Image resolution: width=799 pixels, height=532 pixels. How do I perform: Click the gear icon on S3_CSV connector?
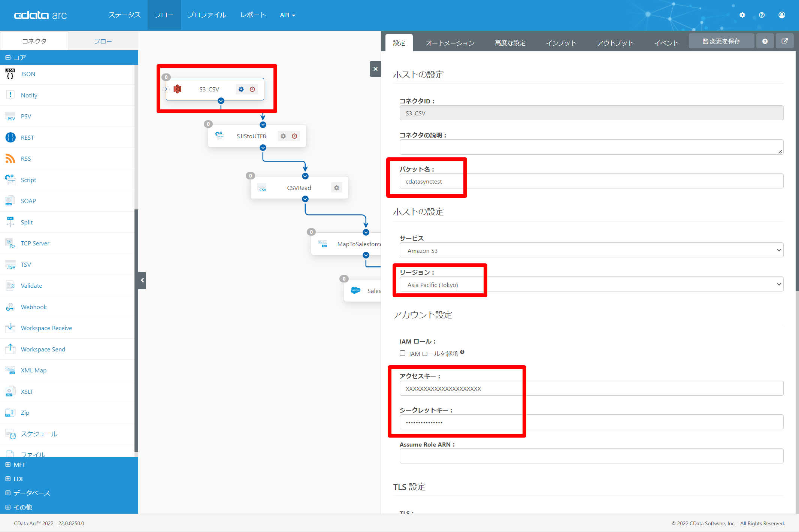tap(241, 89)
